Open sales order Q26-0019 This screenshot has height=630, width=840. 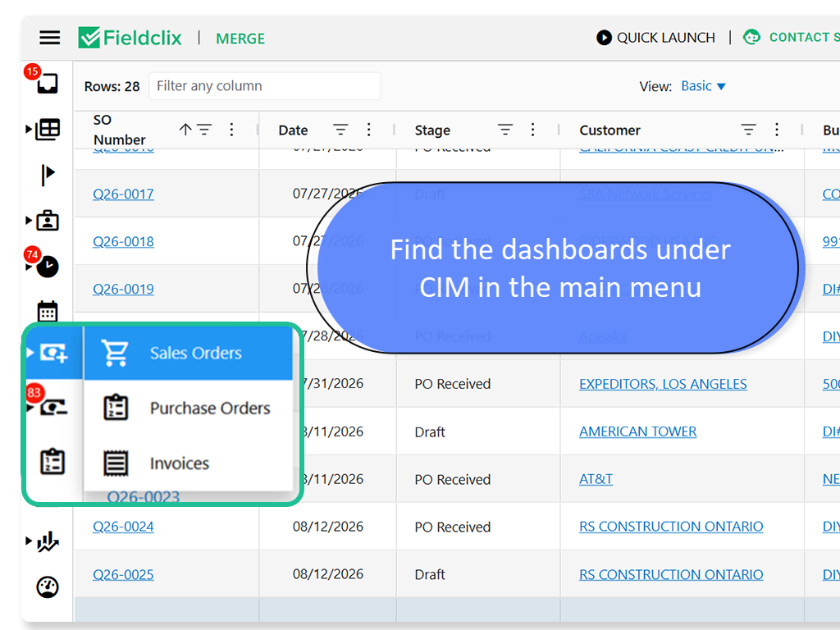123,290
